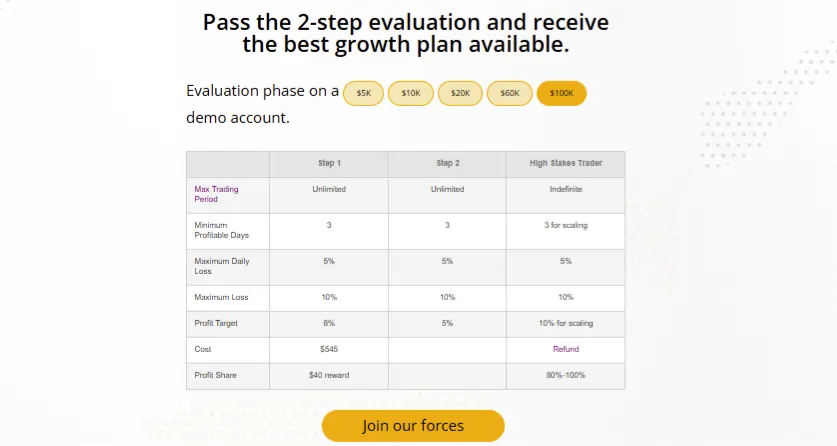Click the High Stakes Trader column header
The width and height of the screenshot is (837, 446).
(x=566, y=163)
